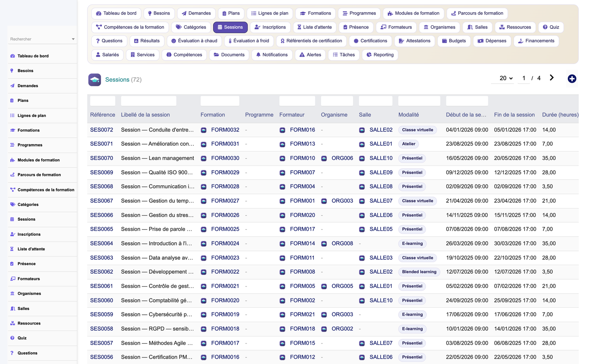The image size is (589, 364).
Task: Click the E-learning badge in SES0064 row
Action: [x=413, y=243]
